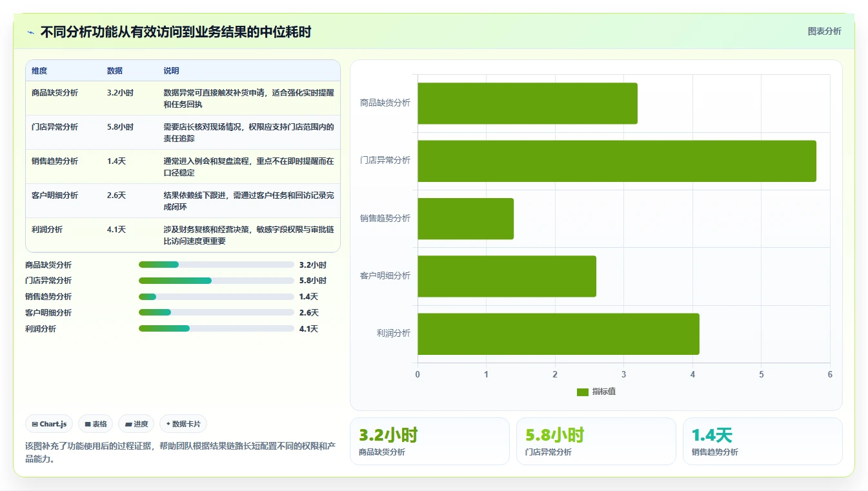Screen dimensions: 868x491
Task: Click the 4.1天 table cell
Action: point(116,230)
